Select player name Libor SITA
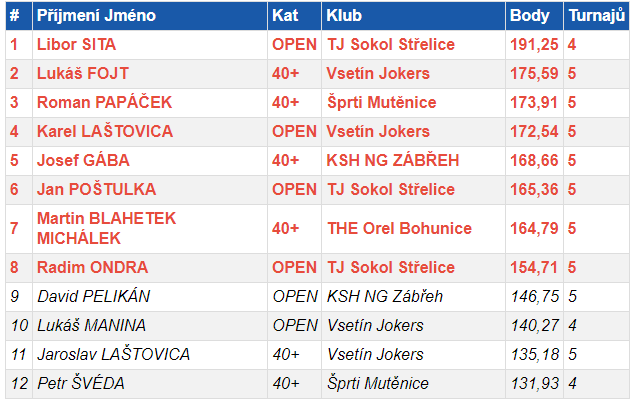This screenshot has width=633, height=399. pos(76,44)
